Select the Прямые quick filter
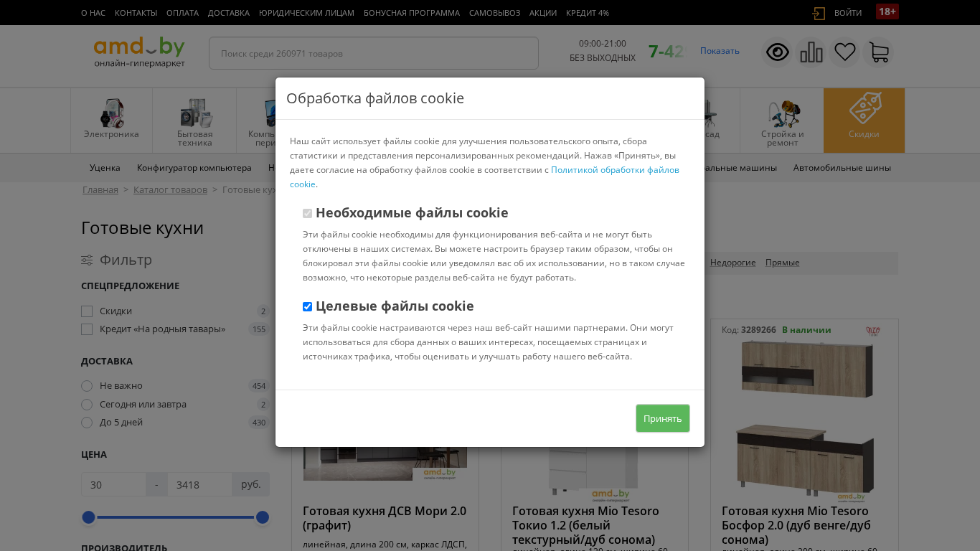This screenshot has width=980, height=551. (783, 263)
